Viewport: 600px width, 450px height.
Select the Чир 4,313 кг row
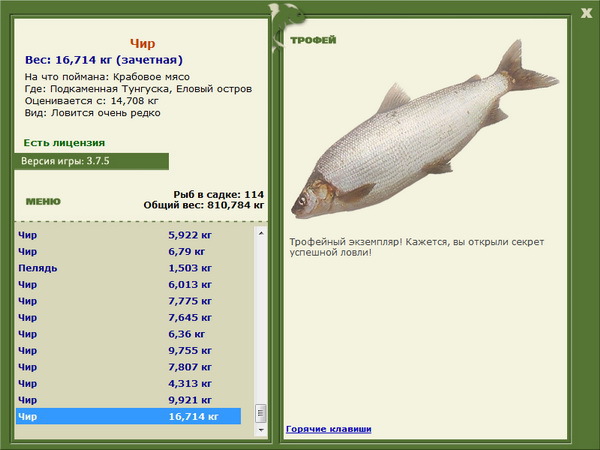tap(129, 383)
